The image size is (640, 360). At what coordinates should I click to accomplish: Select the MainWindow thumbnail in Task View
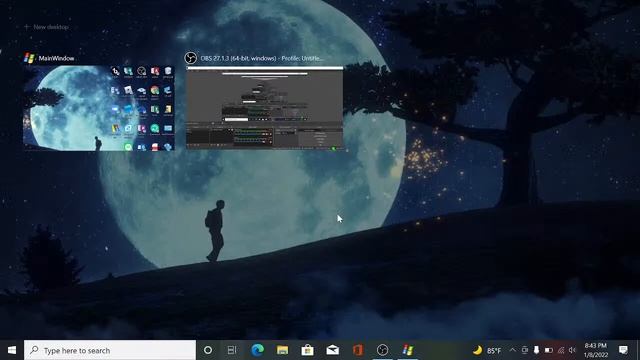99,108
